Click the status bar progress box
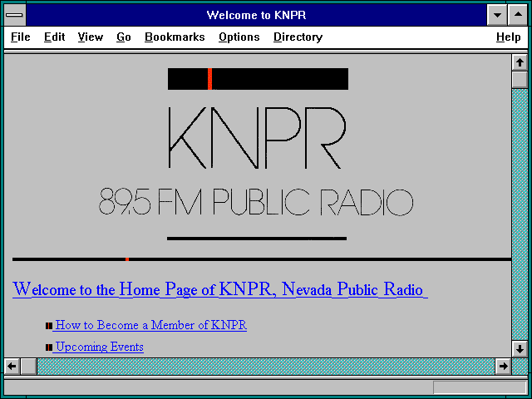 point(480,387)
